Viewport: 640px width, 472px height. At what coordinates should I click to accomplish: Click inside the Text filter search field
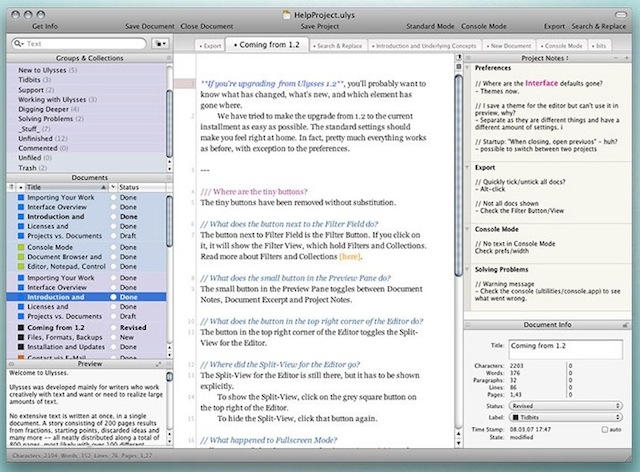(x=80, y=43)
